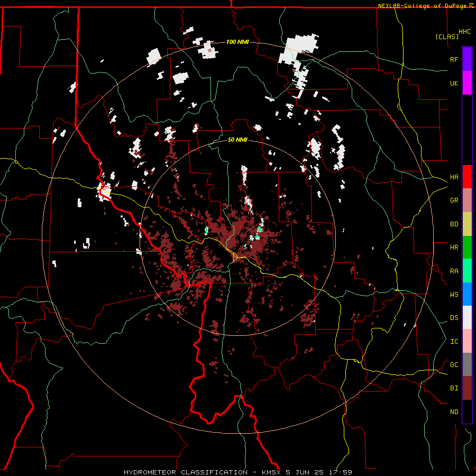The height and width of the screenshot is (476, 476).
Task: Click the DS legend label
Action: (454, 318)
